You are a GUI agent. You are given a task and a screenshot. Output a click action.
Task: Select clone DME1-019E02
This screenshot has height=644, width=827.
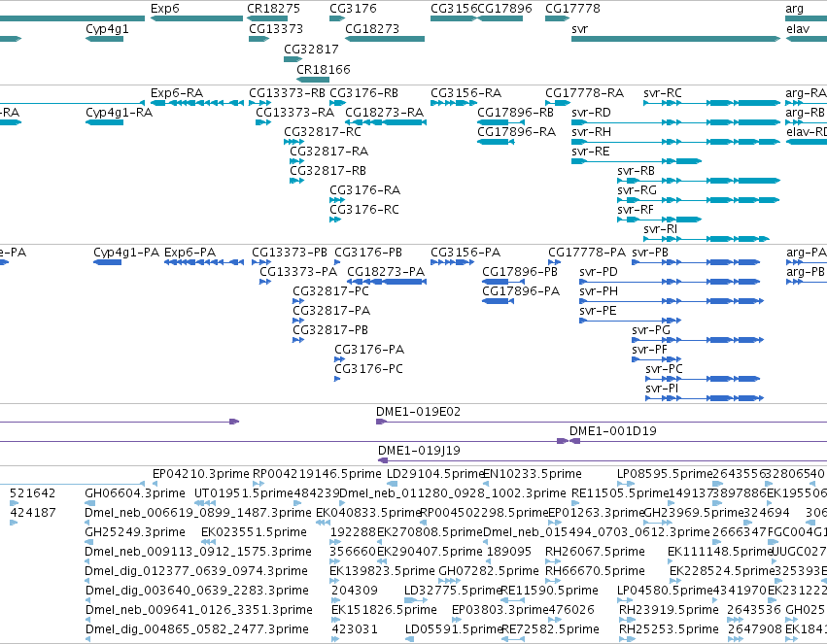(x=602, y=422)
